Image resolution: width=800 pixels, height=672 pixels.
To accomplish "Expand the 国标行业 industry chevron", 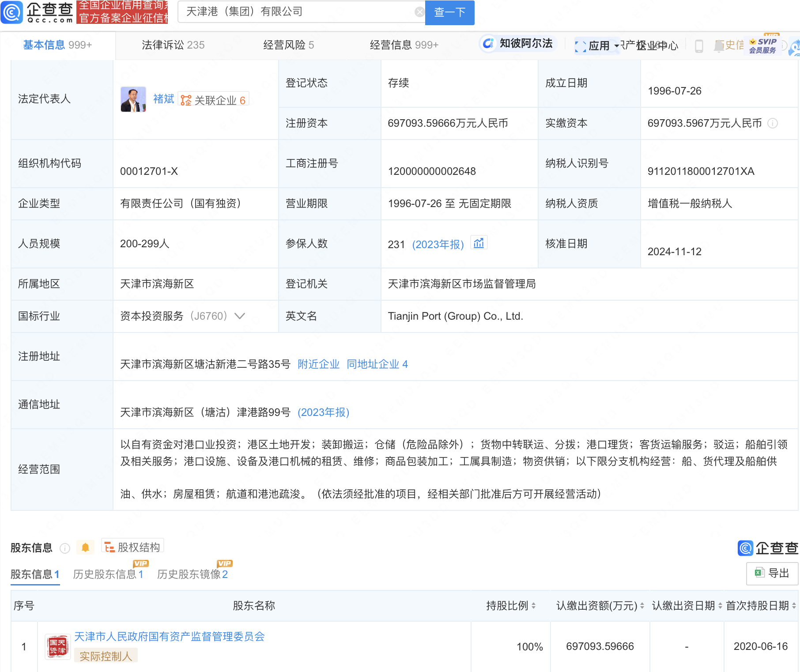I will (x=240, y=316).
